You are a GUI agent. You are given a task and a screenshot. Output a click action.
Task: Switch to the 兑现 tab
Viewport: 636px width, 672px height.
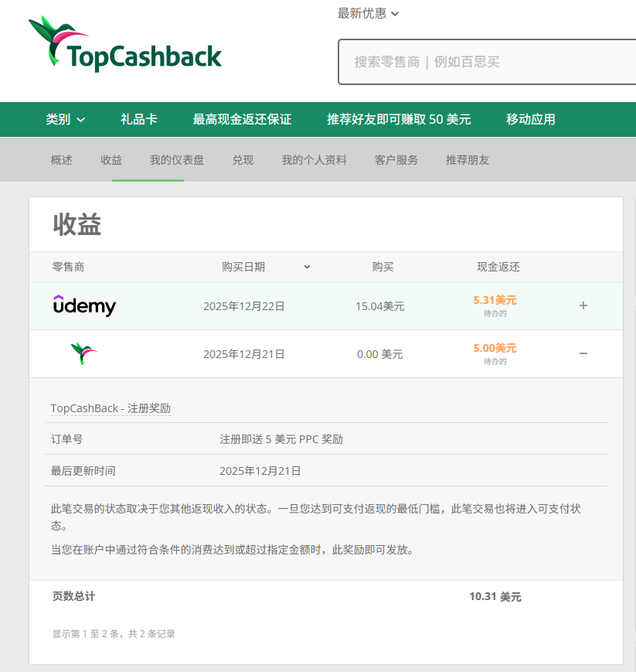pos(243,160)
